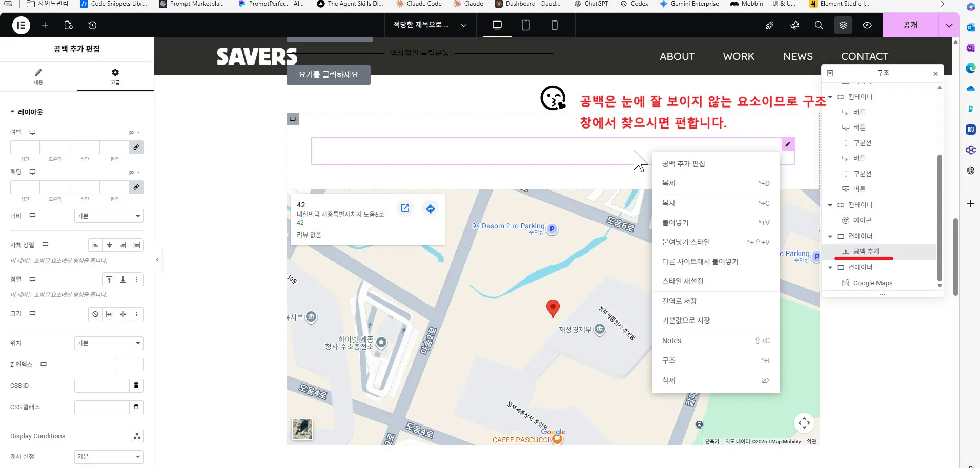Preview changes with the eye icon
The width and height of the screenshot is (980, 468).
[867, 25]
